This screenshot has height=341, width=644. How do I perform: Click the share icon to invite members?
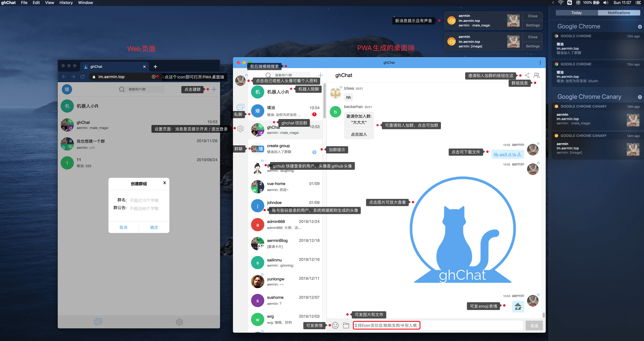click(x=527, y=75)
